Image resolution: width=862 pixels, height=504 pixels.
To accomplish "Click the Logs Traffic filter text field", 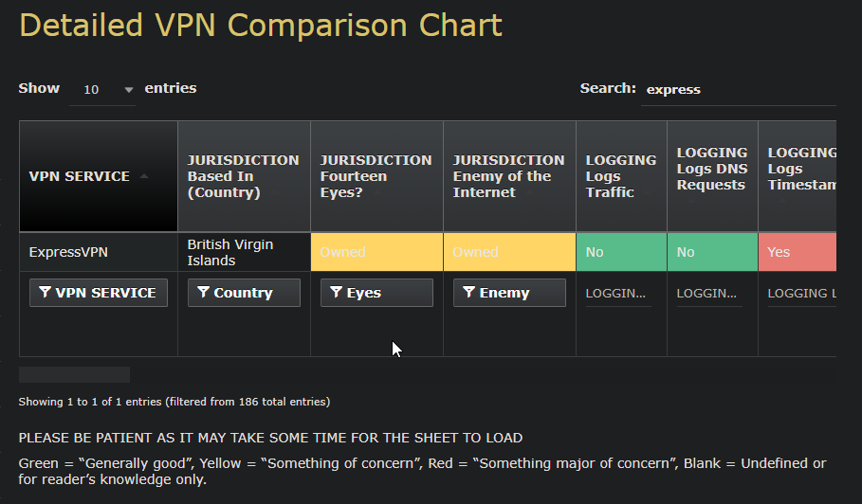I will tap(618, 294).
